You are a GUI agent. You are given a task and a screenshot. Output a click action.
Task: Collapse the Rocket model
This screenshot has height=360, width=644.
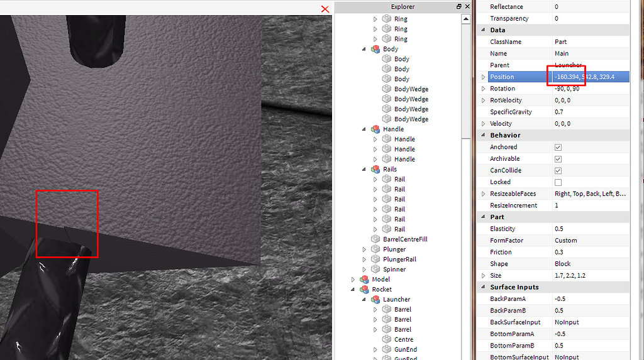pos(353,290)
